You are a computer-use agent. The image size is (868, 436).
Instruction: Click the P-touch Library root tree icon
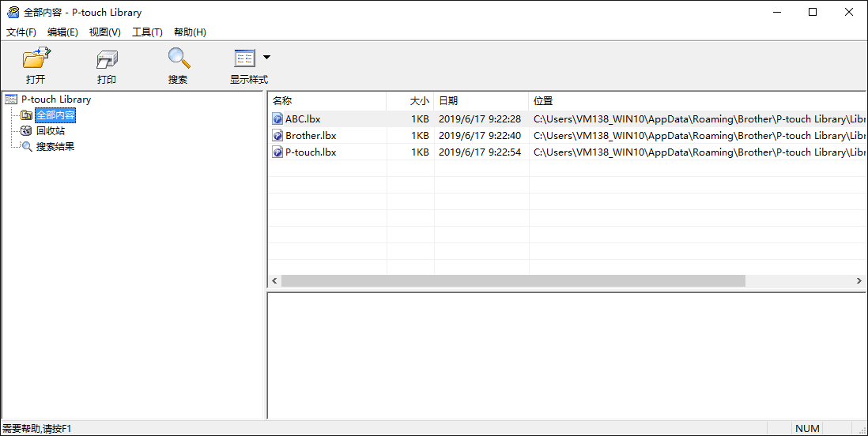[11, 100]
